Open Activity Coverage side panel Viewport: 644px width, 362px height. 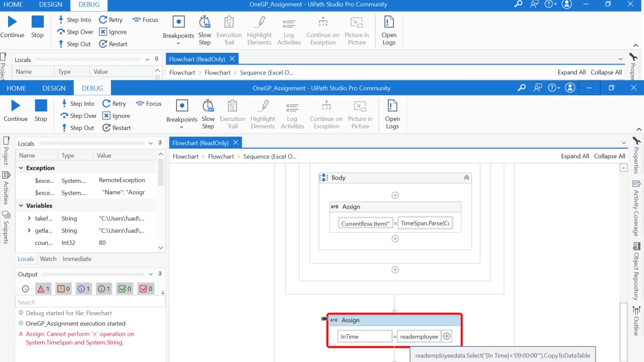(x=636, y=209)
